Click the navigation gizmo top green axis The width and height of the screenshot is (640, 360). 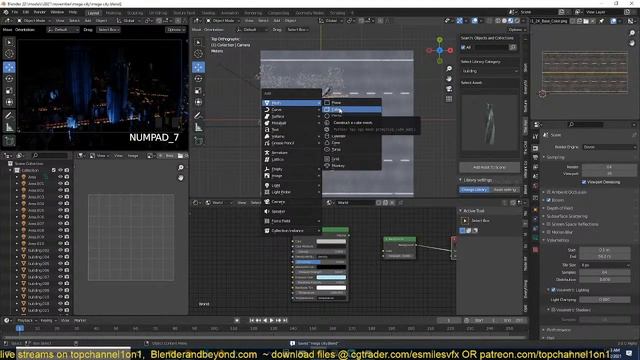point(440,40)
